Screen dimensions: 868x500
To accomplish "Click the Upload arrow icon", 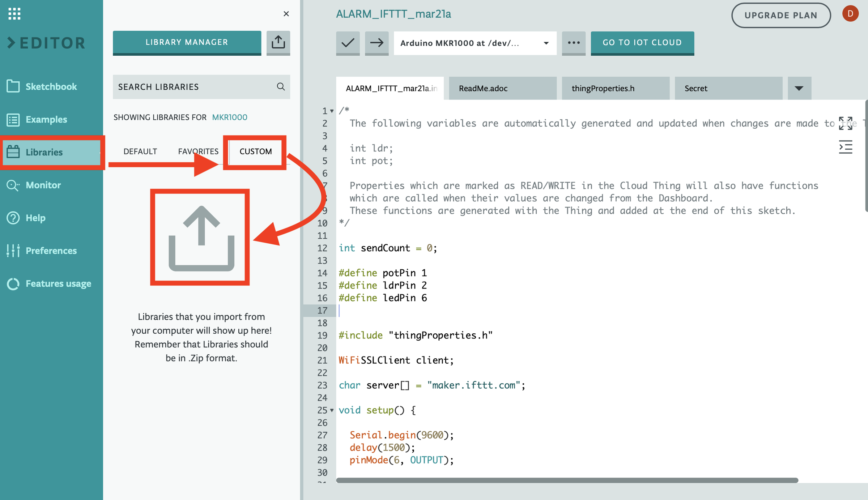I will (x=376, y=43).
